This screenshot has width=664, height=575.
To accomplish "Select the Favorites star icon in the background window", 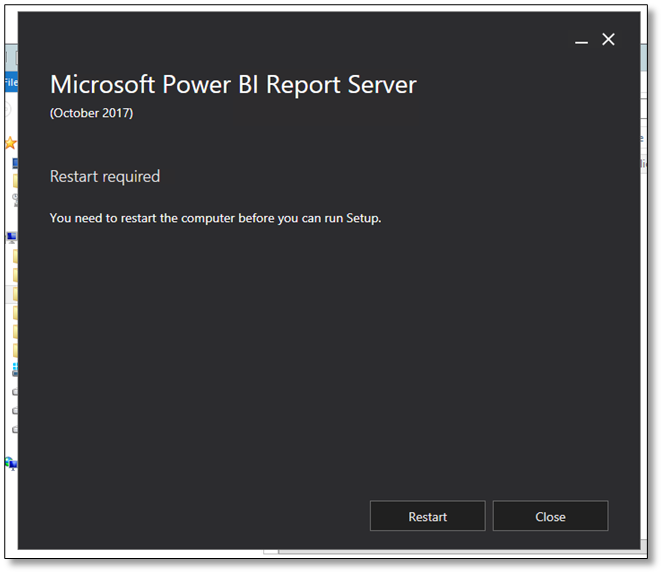I will [x=11, y=143].
